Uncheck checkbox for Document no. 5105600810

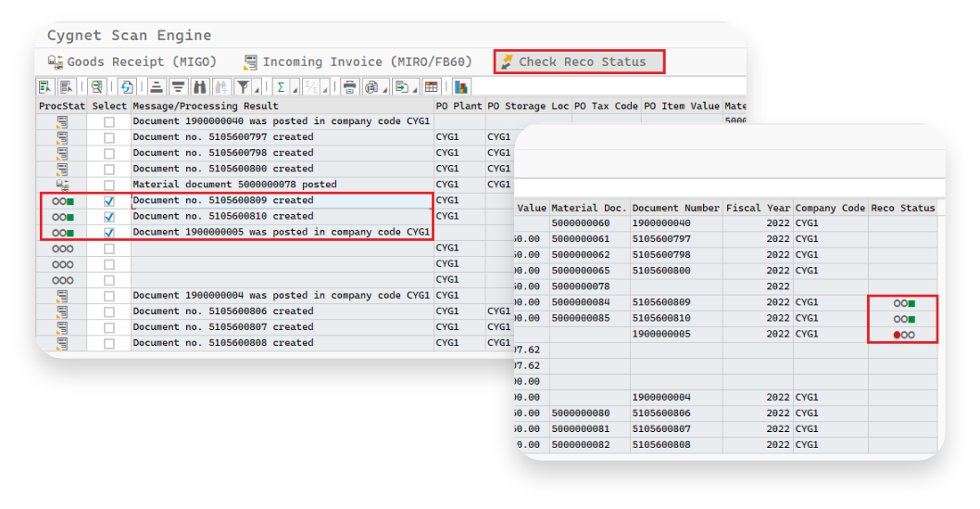point(109,217)
